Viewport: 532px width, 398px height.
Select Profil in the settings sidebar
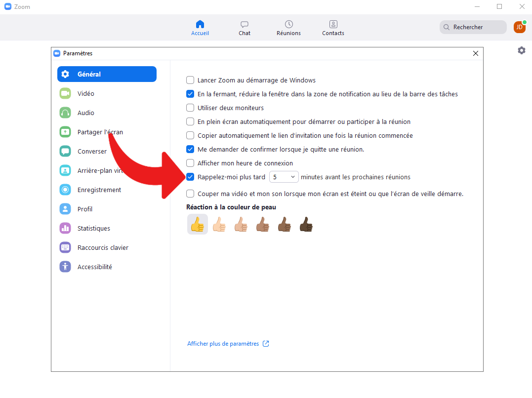[x=85, y=209]
